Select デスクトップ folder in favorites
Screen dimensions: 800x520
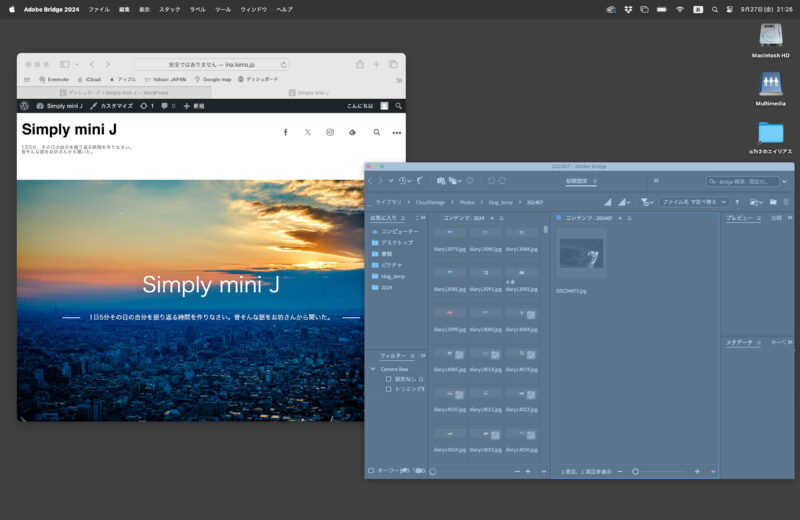tap(392, 243)
